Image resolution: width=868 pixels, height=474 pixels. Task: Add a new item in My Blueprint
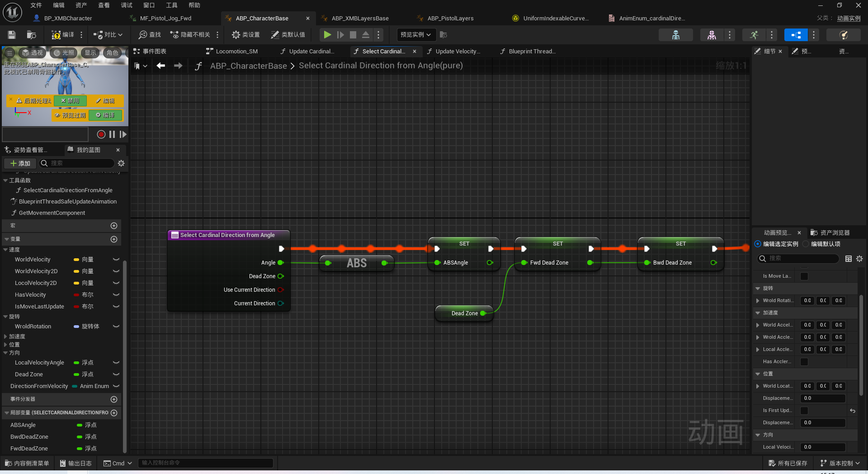[x=20, y=163]
